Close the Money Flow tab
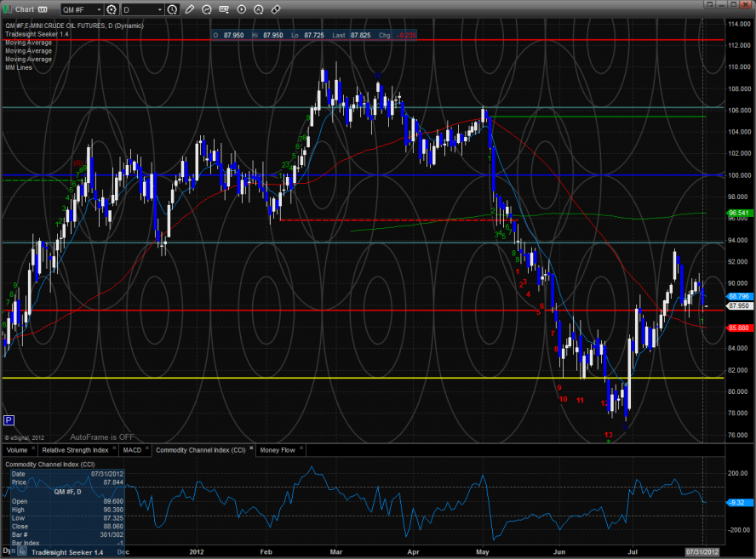Viewport: 756px width, 559px height. (x=302, y=449)
